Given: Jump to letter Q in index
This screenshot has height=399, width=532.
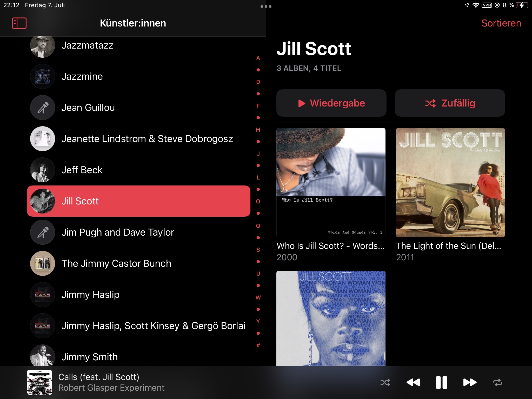Looking at the screenshot, I should tap(258, 226).
